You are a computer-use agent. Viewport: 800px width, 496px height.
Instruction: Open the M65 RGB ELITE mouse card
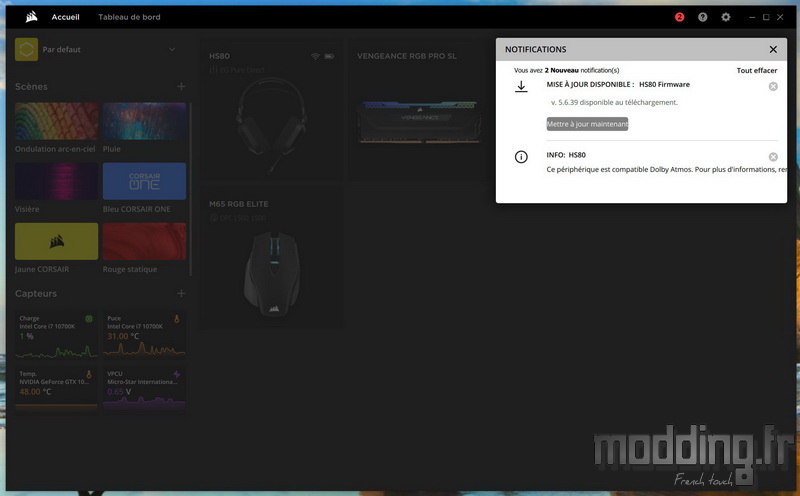271,258
